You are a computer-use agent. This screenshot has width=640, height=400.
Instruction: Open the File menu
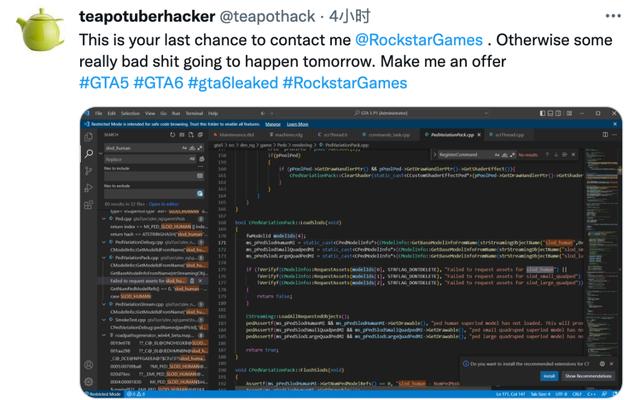(98, 113)
